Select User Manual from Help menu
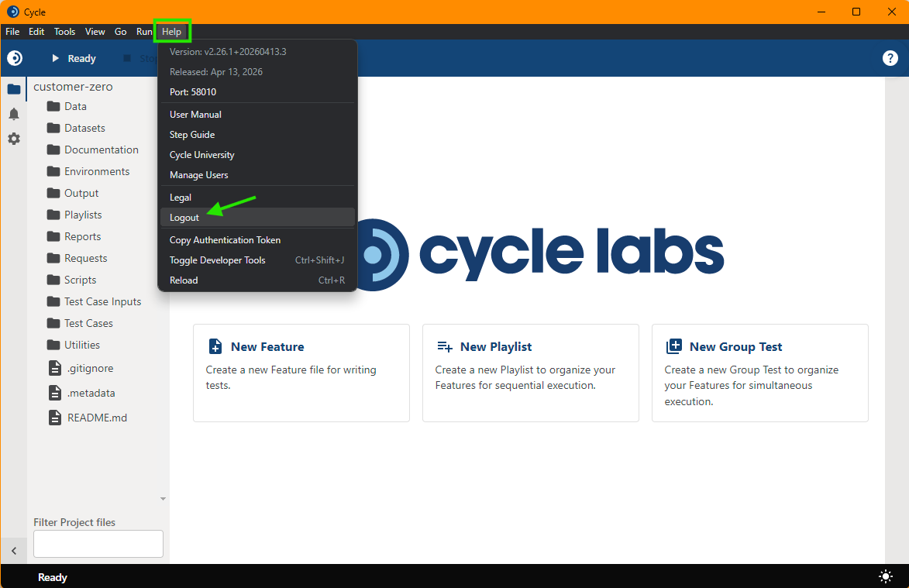The width and height of the screenshot is (909, 588). point(257,114)
